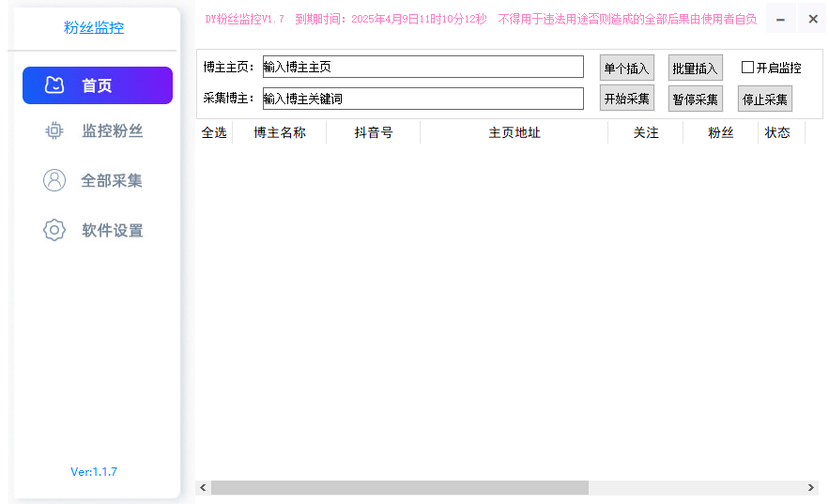Sort by the 粉丝 column header
This screenshot has width=829, height=504.
pyautogui.click(x=720, y=132)
